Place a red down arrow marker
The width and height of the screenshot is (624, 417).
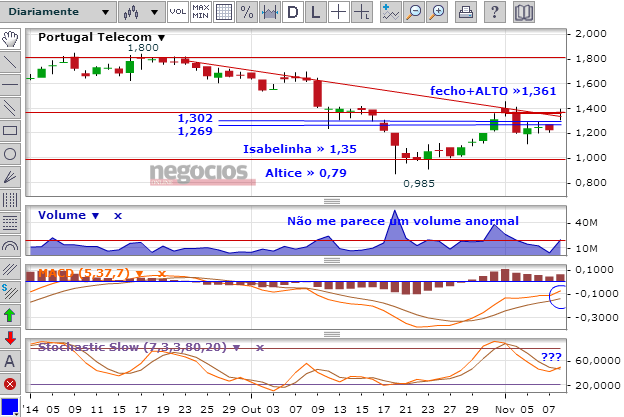point(10,339)
